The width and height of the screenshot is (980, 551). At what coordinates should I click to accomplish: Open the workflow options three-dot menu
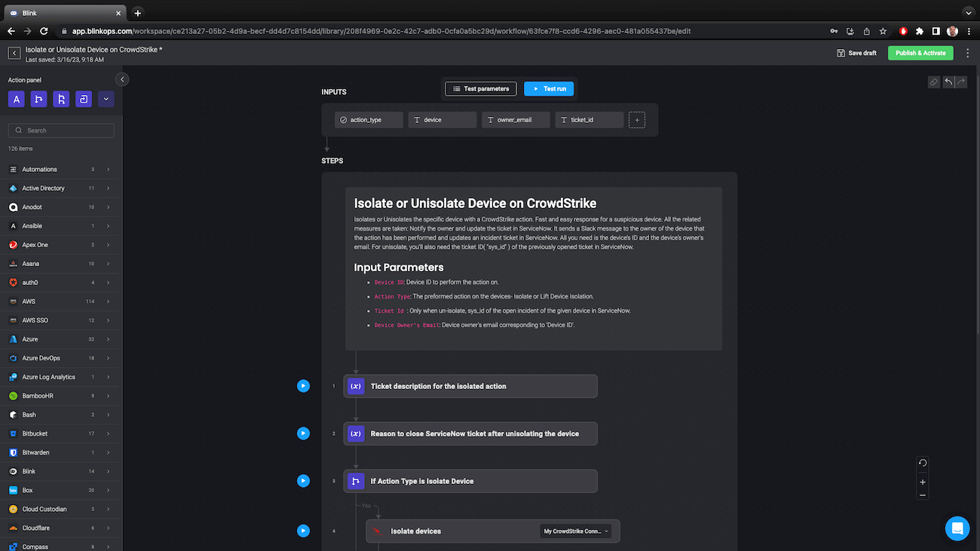(968, 53)
